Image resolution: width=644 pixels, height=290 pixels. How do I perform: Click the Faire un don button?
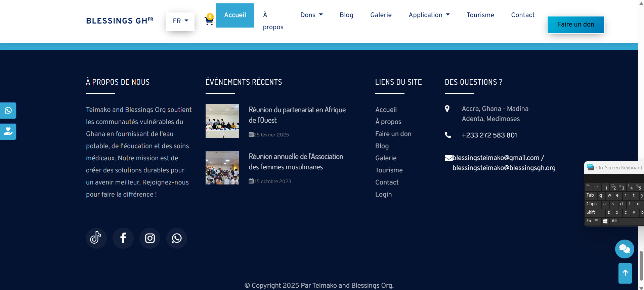575,25
